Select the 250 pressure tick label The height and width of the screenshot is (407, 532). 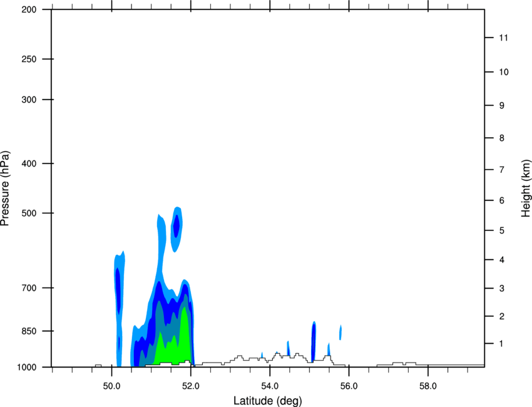[x=29, y=59]
